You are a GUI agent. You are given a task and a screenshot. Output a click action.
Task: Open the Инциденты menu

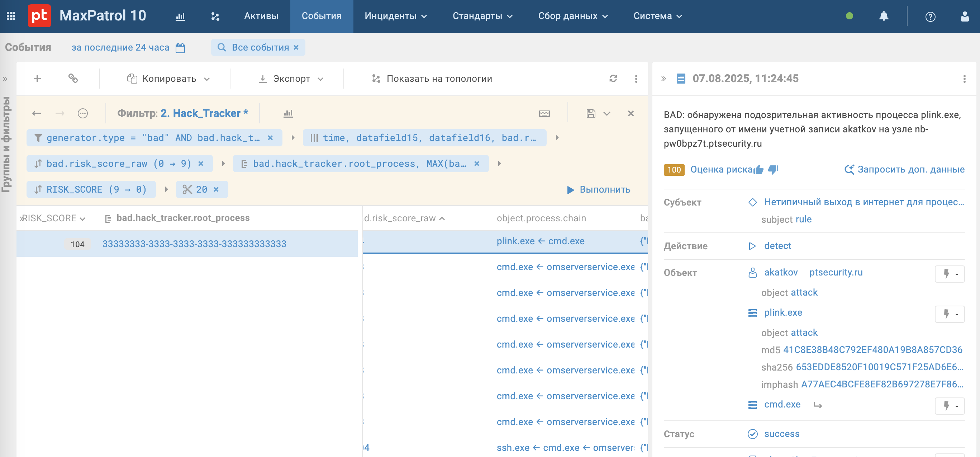pos(396,16)
